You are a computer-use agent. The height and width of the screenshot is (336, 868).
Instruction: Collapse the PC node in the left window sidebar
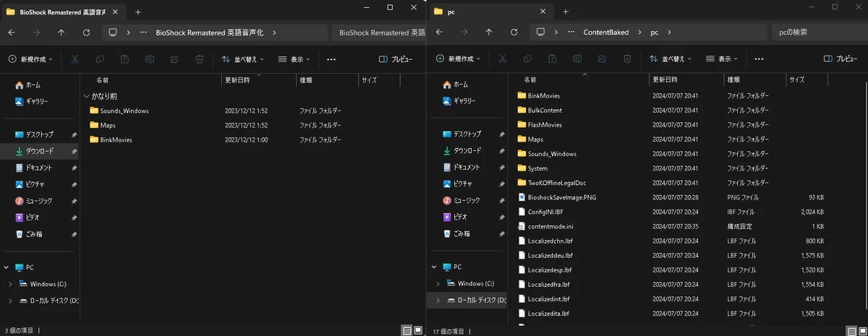tap(7, 267)
